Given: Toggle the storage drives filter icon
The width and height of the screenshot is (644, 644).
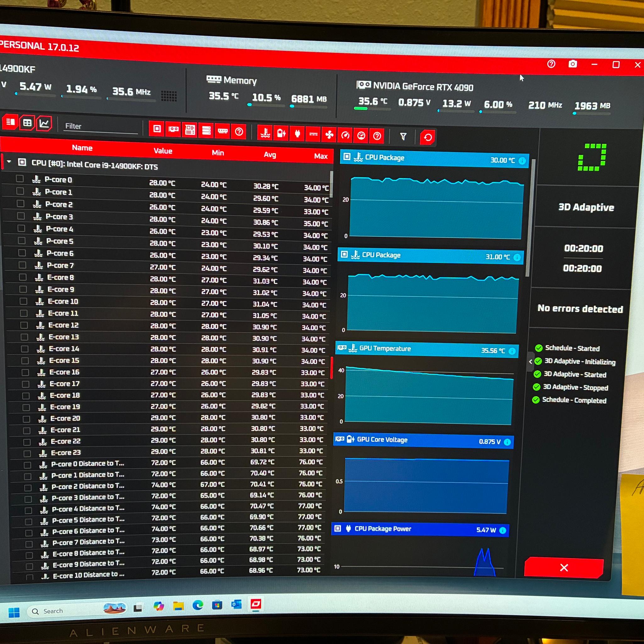Looking at the screenshot, I should click(x=206, y=131).
